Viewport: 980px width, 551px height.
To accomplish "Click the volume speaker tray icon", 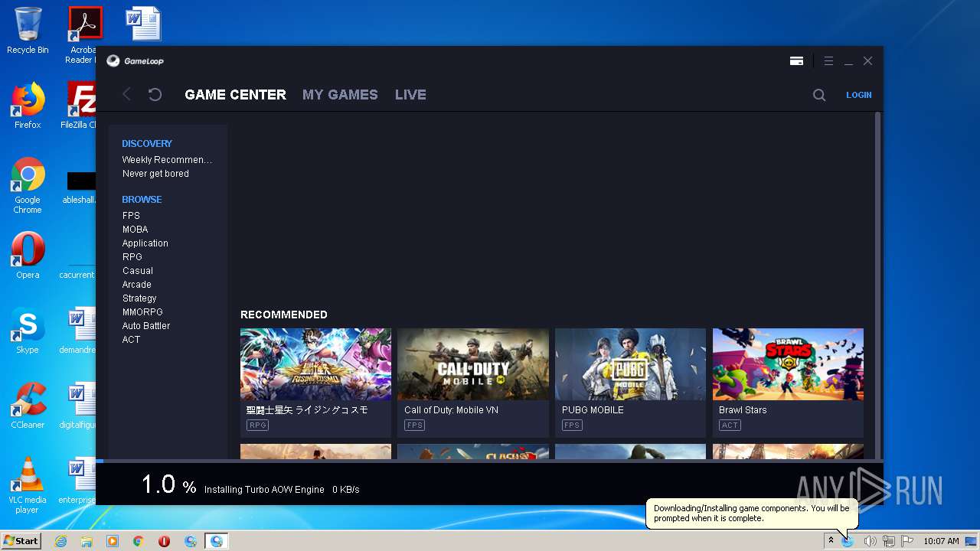I will click(x=870, y=541).
